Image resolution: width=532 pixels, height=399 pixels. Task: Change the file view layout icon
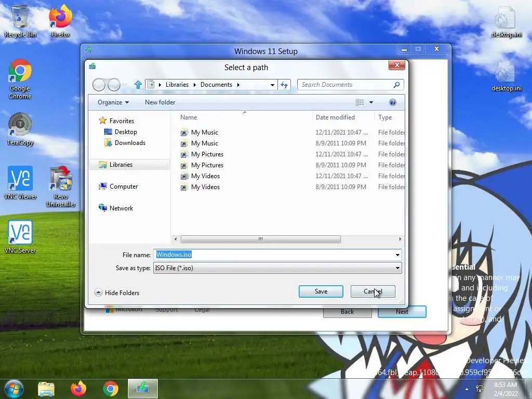(x=360, y=102)
